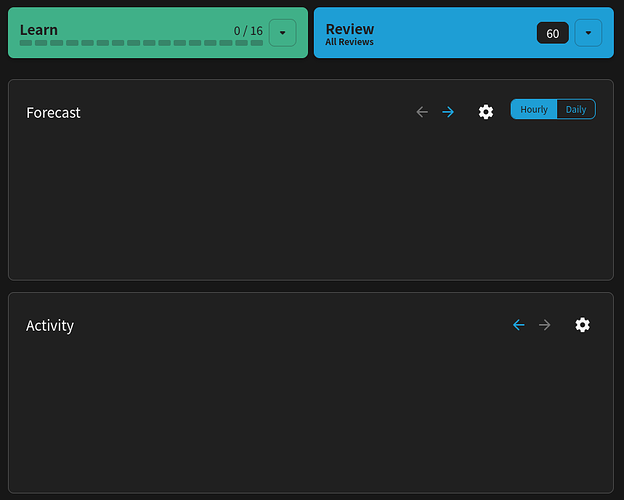Go to previous Forecast period
The height and width of the screenshot is (500, 624).
(422, 112)
